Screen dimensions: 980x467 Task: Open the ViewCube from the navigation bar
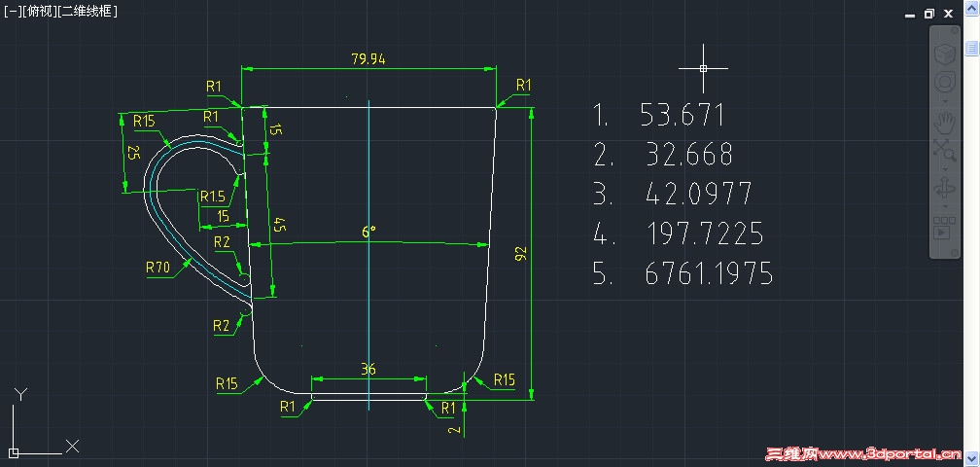(944, 54)
